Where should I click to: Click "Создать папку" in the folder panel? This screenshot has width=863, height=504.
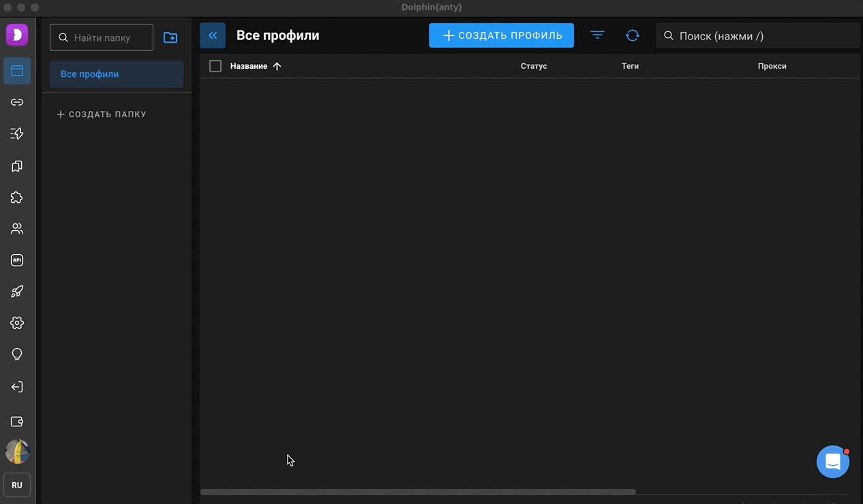point(102,114)
